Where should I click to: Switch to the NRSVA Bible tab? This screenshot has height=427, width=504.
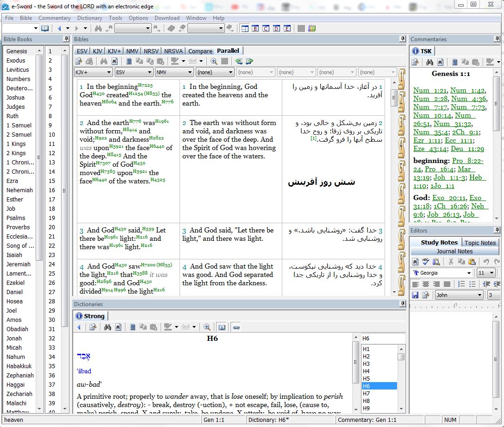coord(173,51)
